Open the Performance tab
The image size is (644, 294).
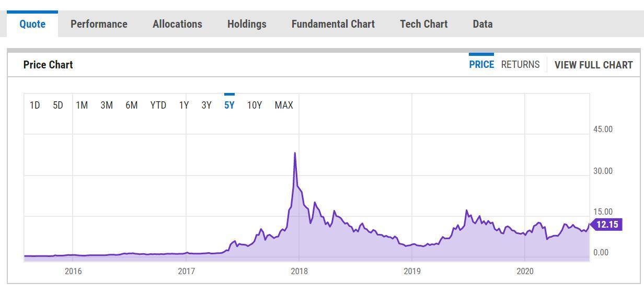click(x=99, y=24)
